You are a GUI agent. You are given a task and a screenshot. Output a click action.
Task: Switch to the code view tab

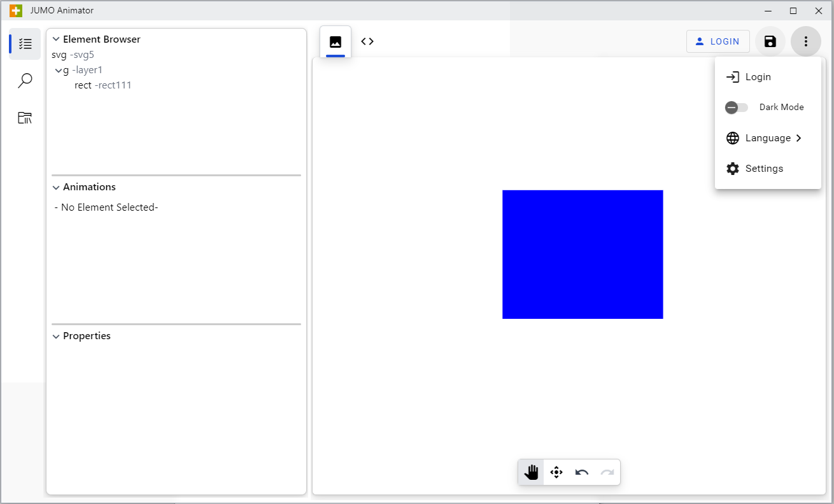(367, 41)
